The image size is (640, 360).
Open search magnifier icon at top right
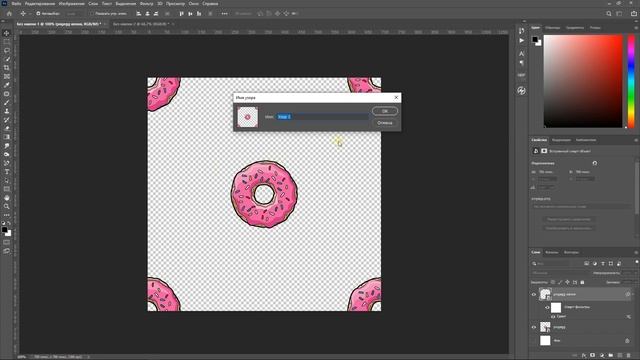pos(609,13)
